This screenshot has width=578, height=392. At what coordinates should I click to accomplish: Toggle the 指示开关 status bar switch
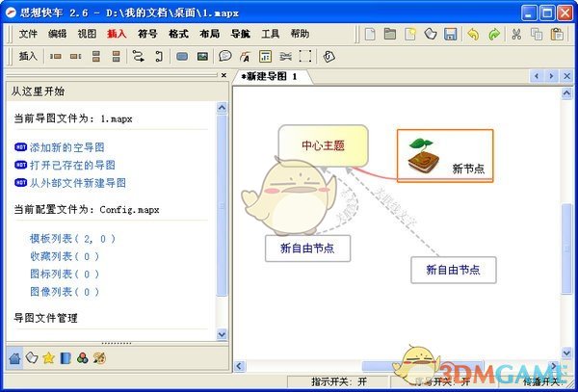tap(339, 381)
